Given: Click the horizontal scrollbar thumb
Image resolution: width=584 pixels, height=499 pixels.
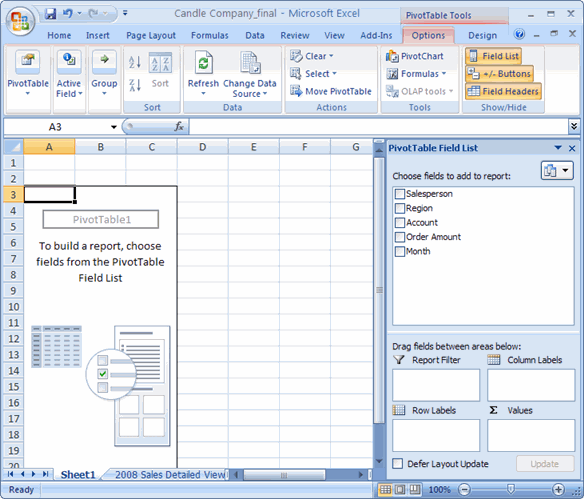Looking at the screenshot, I should click(x=284, y=475).
